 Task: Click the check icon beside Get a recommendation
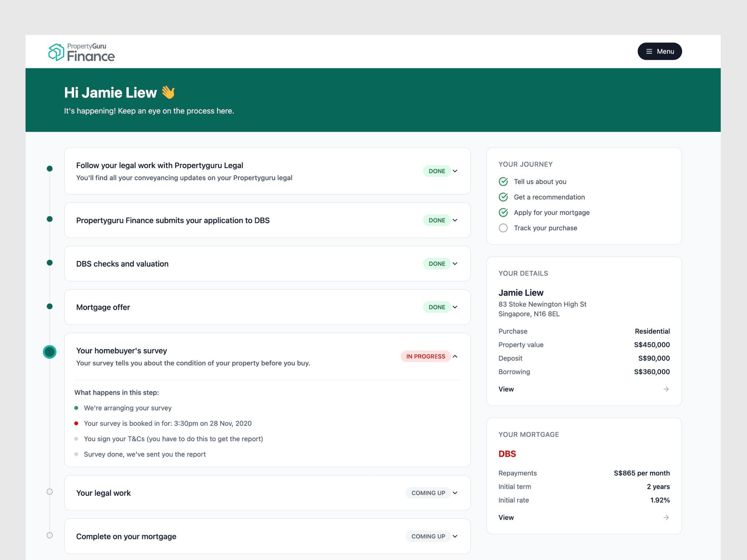[503, 197]
